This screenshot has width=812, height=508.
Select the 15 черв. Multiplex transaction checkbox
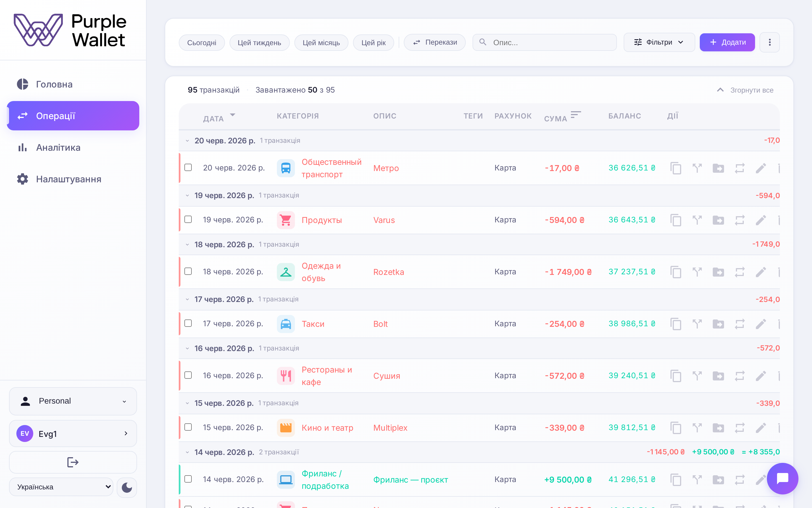point(188,427)
